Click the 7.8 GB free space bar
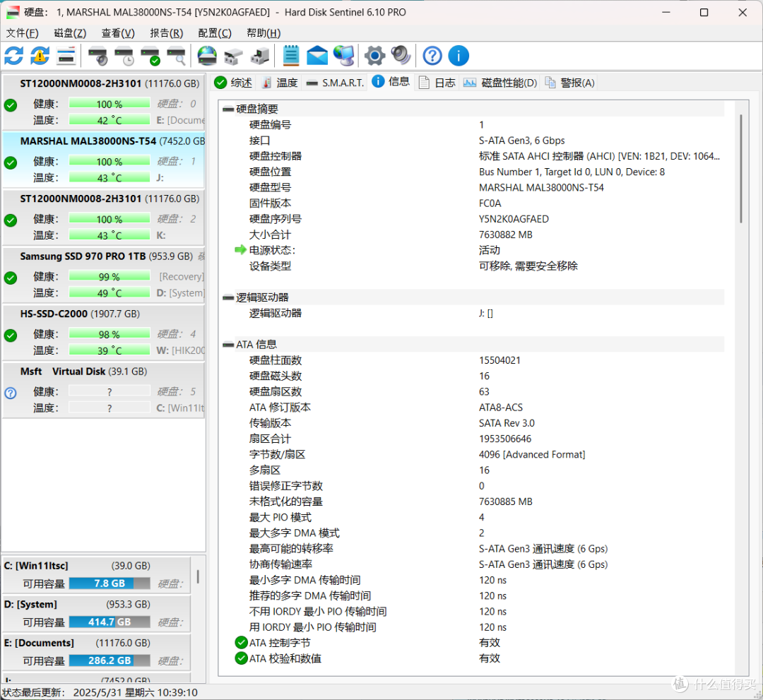The height and width of the screenshot is (700, 763). [x=110, y=583]
